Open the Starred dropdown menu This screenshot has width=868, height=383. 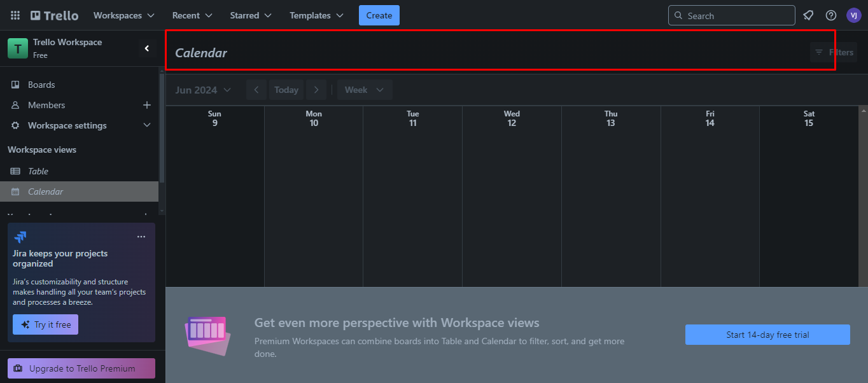(x=251, y=15)
